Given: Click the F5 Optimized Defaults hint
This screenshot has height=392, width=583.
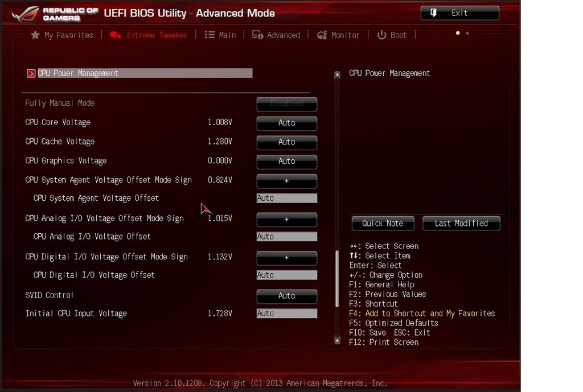Looking at the screenshot, I should point(393,323).
